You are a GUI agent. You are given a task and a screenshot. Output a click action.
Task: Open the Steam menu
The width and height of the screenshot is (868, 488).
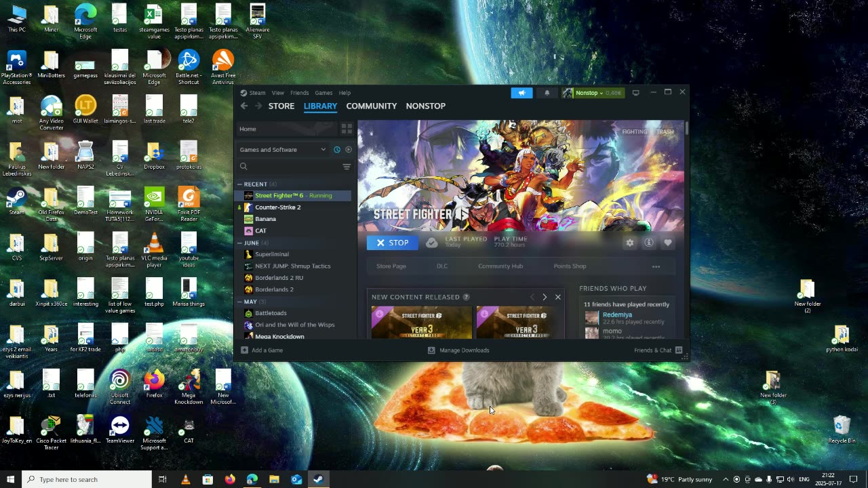[x=257, y=93]
